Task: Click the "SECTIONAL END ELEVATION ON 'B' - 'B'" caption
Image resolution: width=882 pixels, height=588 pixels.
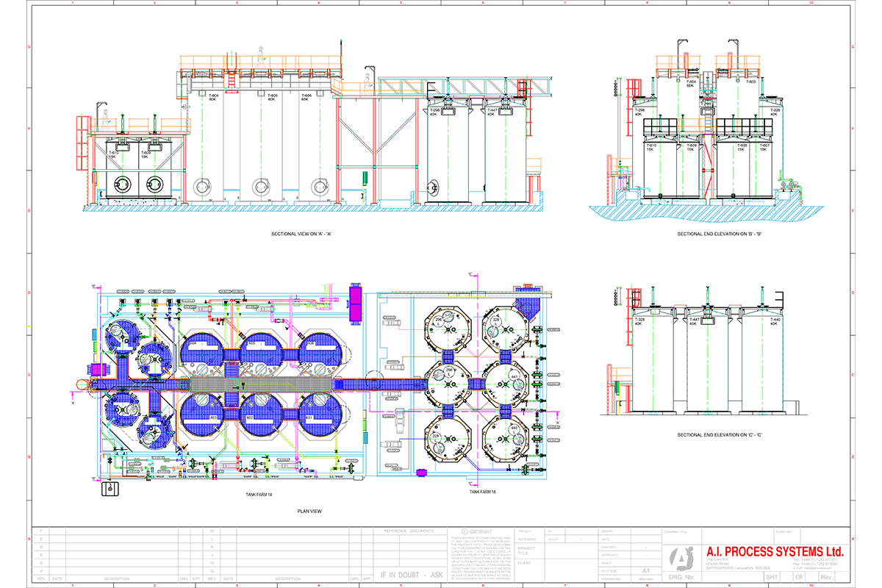Action: pyautogui.click(x=719, y=234)
